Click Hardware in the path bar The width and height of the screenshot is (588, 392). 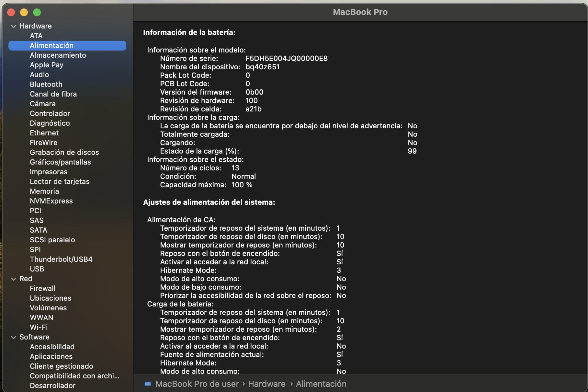[x=267, y=384]
